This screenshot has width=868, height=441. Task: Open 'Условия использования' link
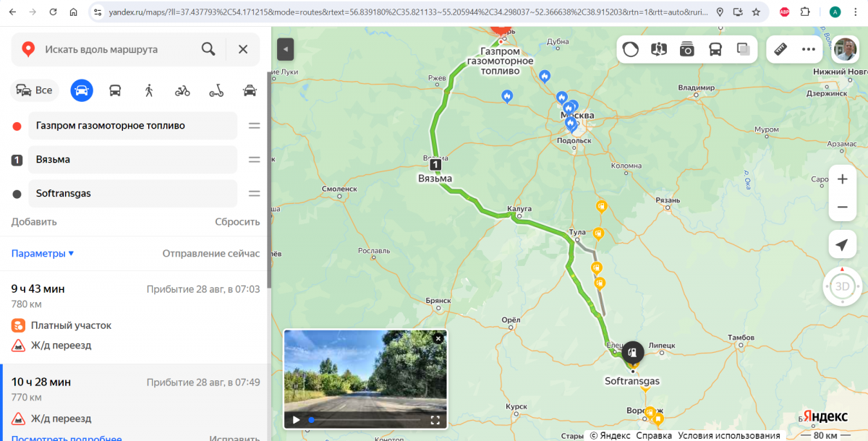coord(729,435)
